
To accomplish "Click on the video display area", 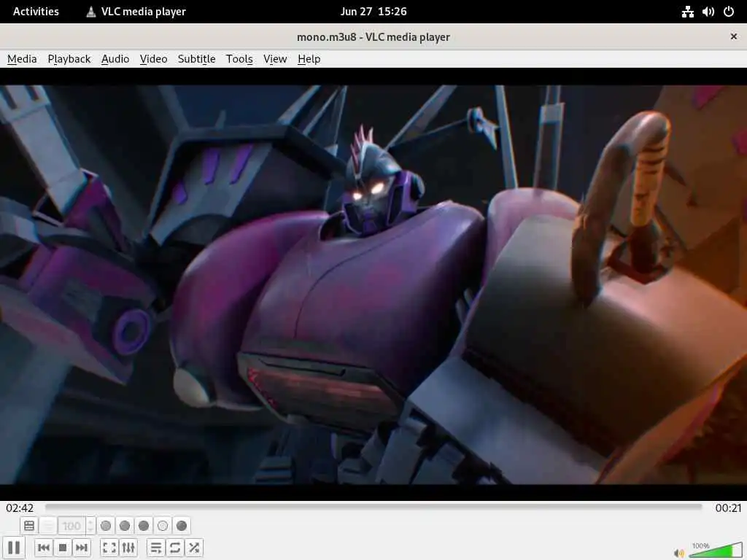I will tap(373, 284).
